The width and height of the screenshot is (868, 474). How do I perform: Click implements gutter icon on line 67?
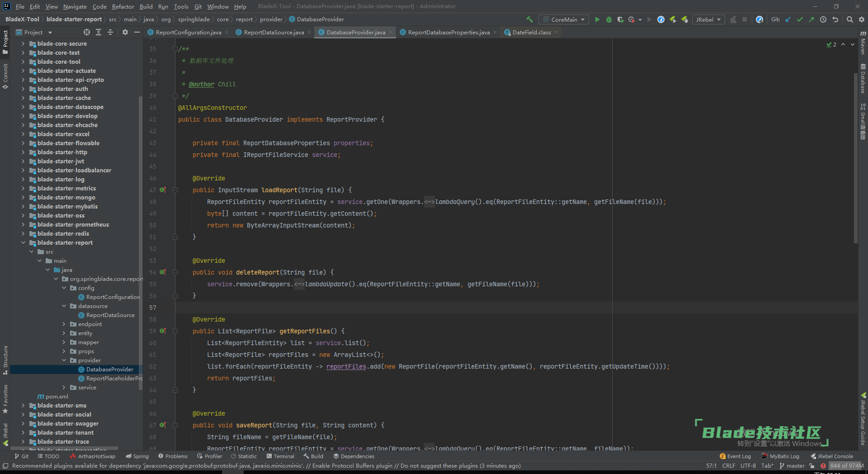tap(163, 425)
